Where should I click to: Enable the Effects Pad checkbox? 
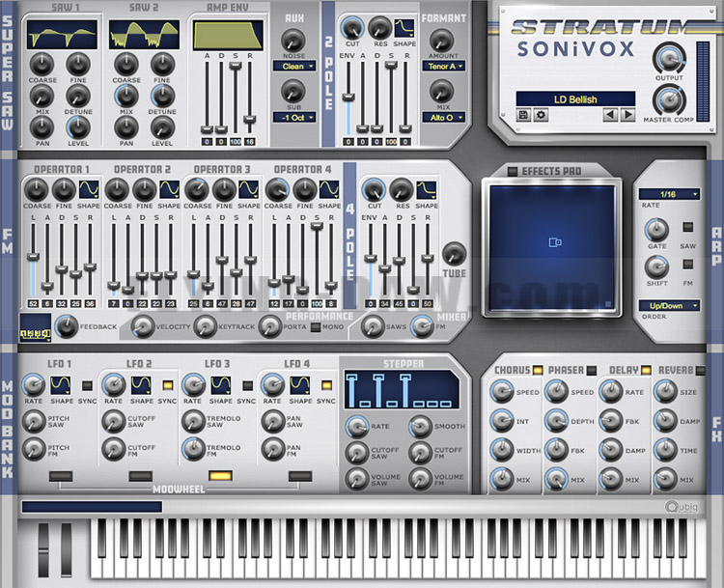click(513, 171)
